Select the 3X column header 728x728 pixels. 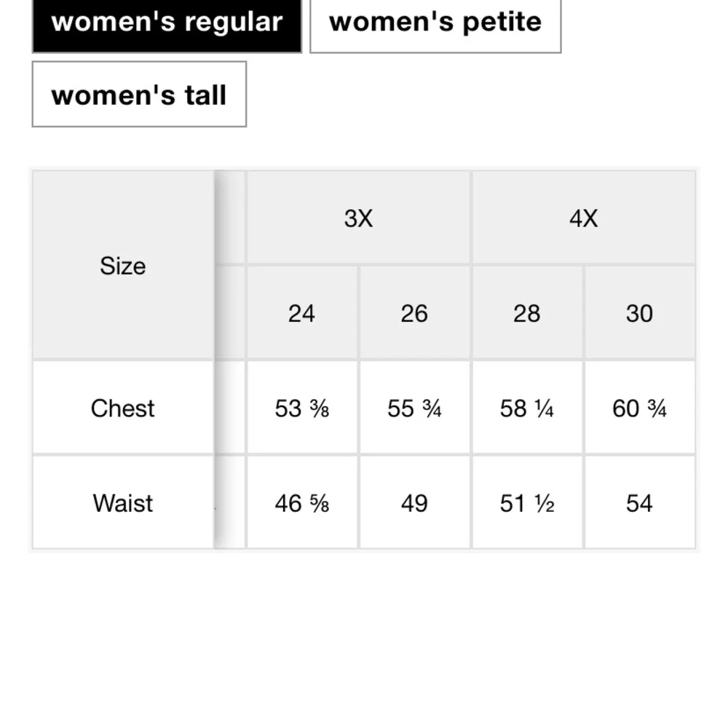pos(358,218)
